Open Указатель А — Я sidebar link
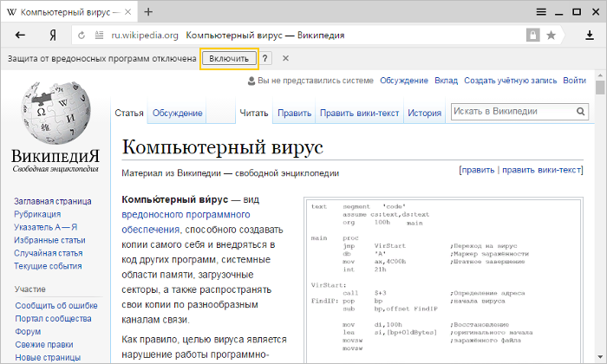The image size is (607, 364). coord(46,227)
